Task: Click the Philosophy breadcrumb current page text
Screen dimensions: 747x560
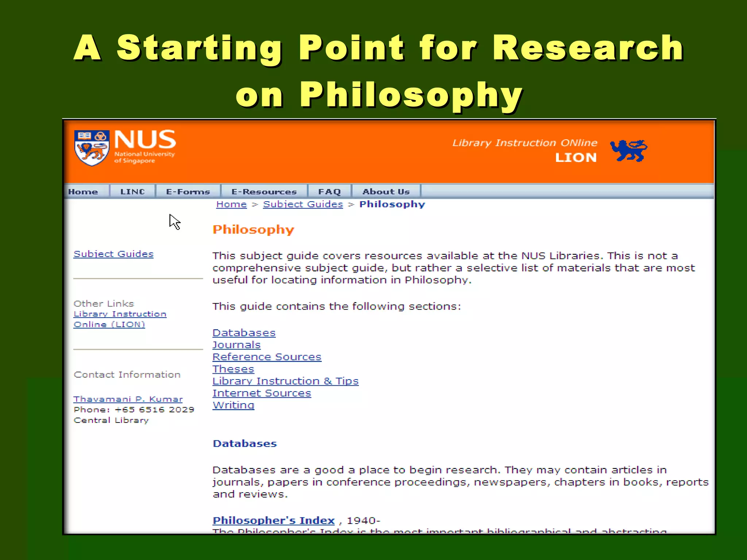Action: click(x=392, y=205)
